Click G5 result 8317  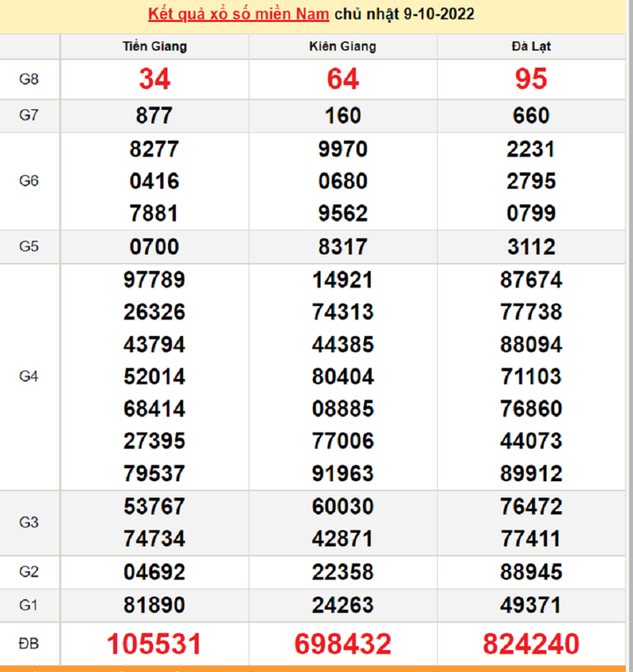(x=343, y=246)
